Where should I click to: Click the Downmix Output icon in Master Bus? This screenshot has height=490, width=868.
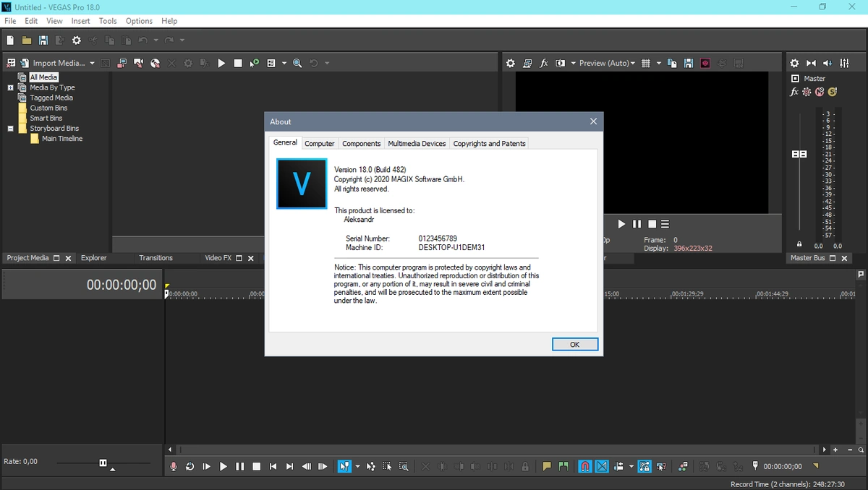(811, 63)
